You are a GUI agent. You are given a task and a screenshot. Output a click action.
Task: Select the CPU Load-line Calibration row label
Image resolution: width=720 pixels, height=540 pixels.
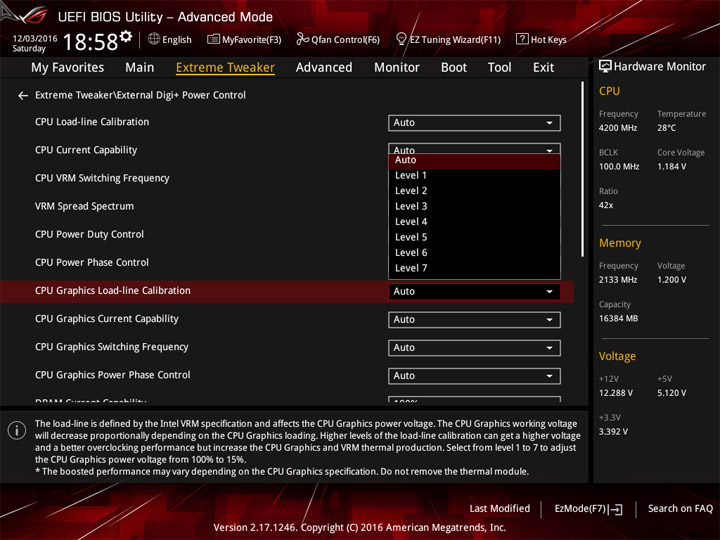(92, 122)
